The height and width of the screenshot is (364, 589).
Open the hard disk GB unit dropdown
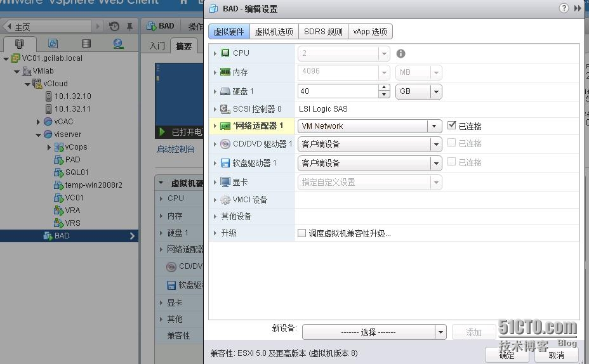418,91
